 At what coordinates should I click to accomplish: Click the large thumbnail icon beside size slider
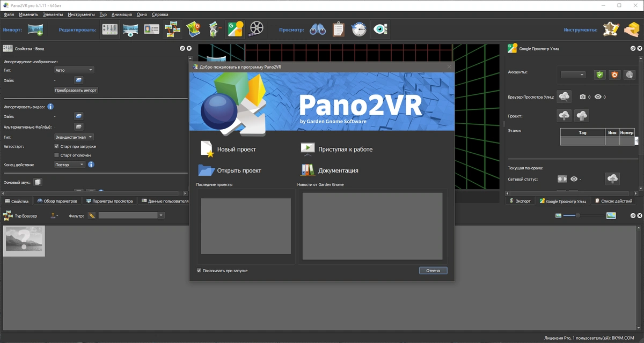(x=611, y=215)
